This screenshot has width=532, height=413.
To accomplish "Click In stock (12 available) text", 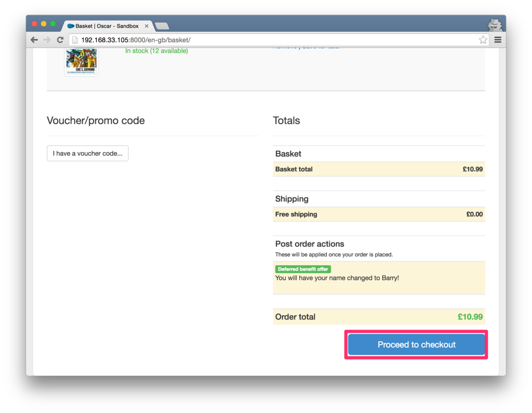I will (x=156, y=50).
